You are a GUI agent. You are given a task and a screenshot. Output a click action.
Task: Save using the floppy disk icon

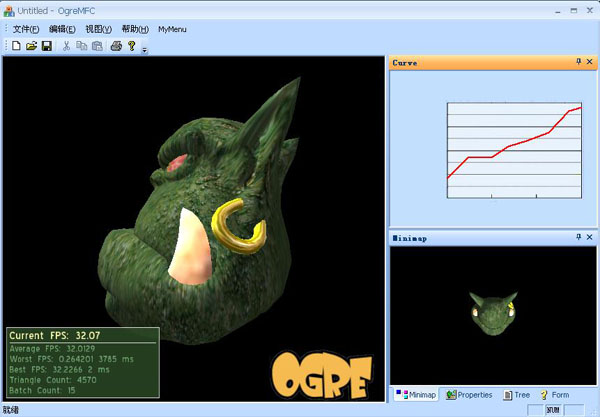click(47, 46)
